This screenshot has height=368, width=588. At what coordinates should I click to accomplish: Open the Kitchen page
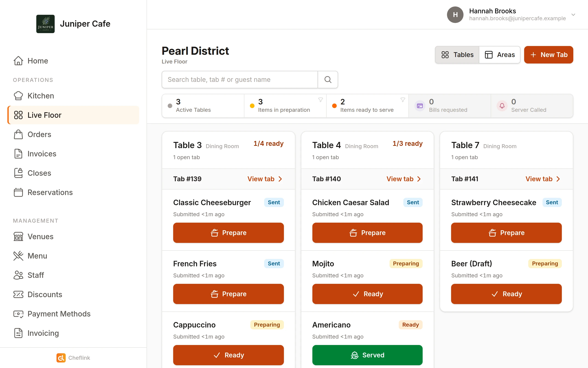coord(73,96)
